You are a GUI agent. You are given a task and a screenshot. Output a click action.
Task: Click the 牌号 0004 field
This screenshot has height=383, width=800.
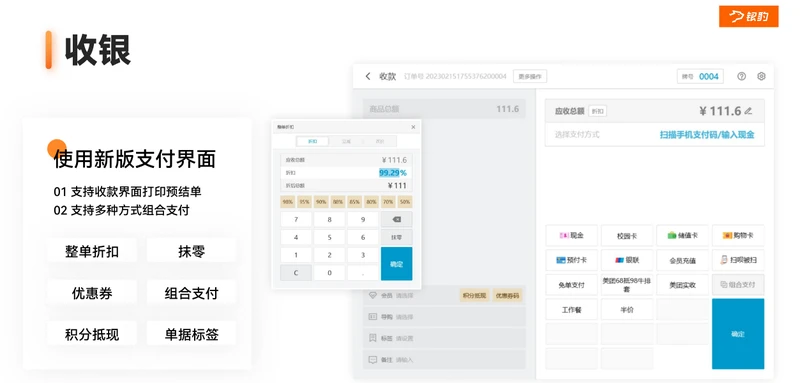click(x=700, y=76)
